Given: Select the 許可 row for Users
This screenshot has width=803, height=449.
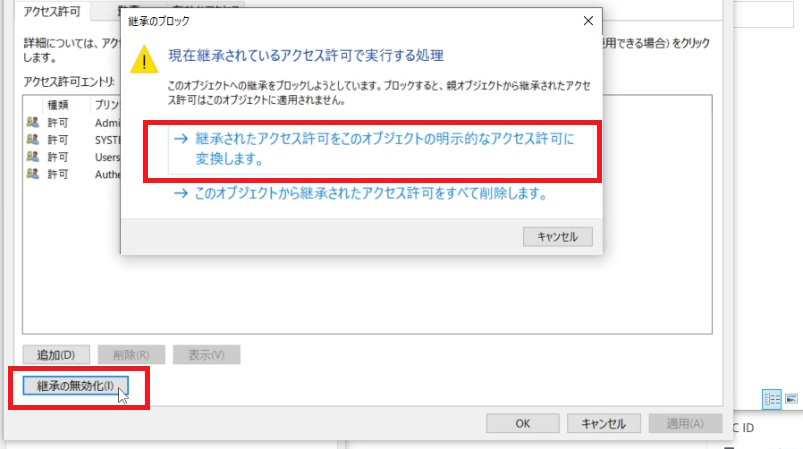Looking at the screenshot, I should pos(59,157).
